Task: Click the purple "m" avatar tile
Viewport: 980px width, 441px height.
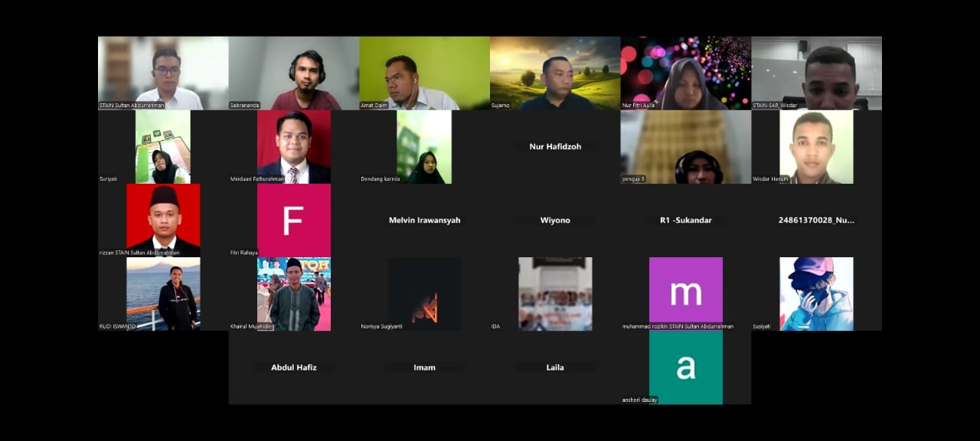Action: [x=686, y=294]
